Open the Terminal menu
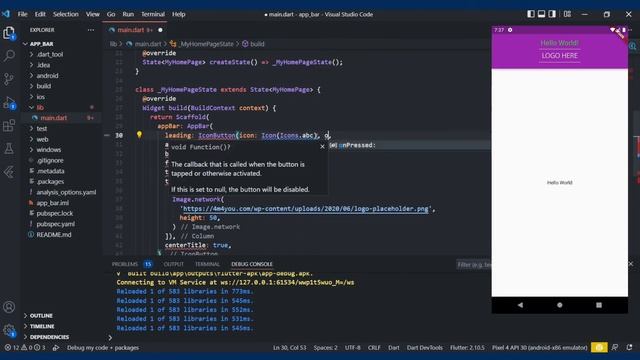 153,14
